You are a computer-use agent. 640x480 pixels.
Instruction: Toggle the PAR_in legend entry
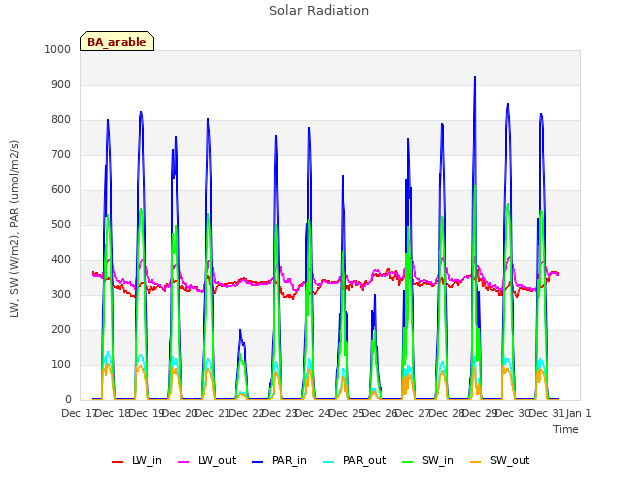coord(279,461)
